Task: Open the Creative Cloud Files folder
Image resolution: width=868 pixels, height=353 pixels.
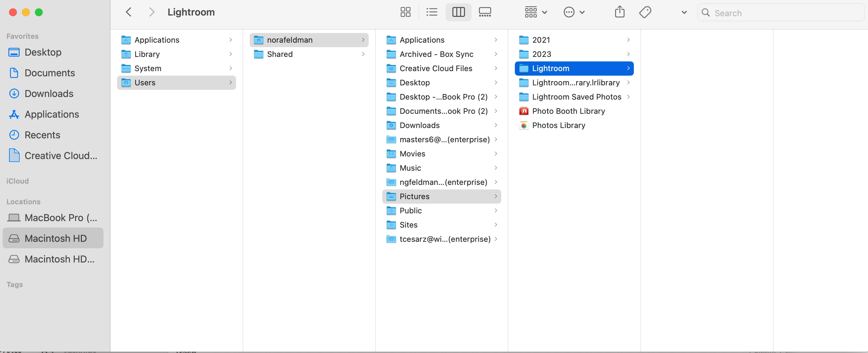Action: (436, 69)
